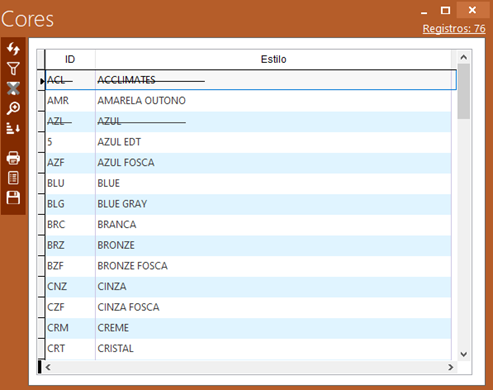
Task: Select the row header of CRISTAL record
Action: point(41,349)
